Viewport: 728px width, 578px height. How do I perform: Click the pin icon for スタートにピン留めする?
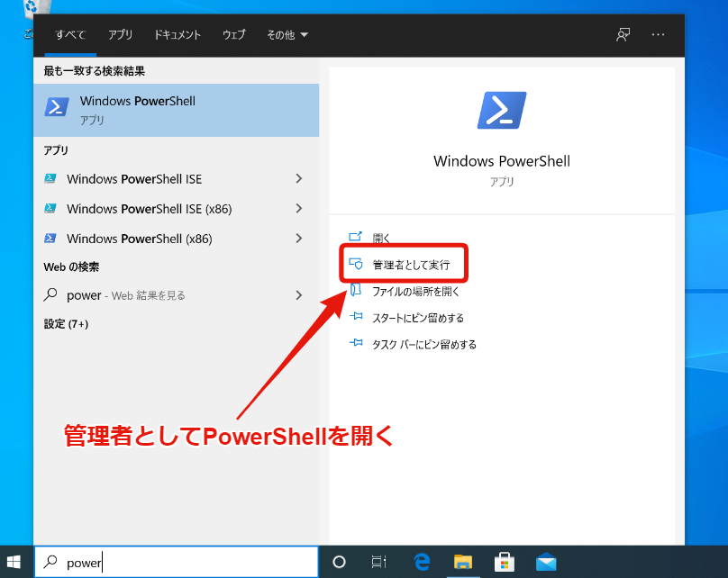click(356, 316)
